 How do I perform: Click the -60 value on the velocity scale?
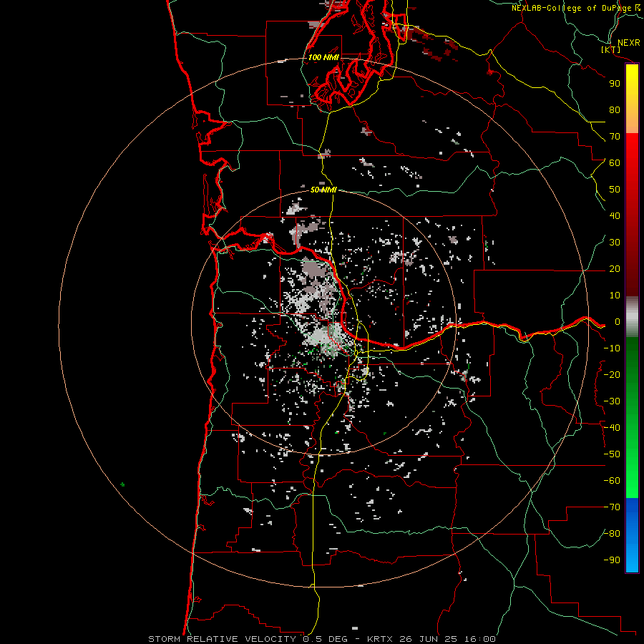click(x=612, y=481)
